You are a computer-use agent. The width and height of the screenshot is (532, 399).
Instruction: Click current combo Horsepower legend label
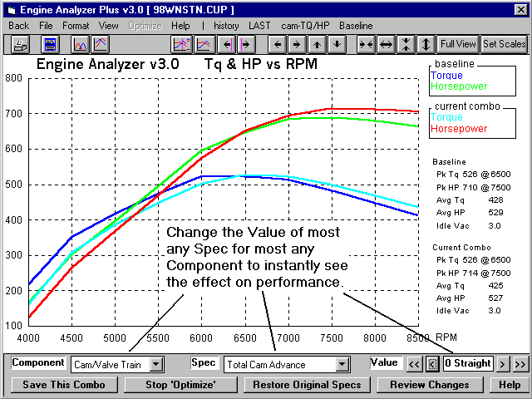(x=459, y=129)
